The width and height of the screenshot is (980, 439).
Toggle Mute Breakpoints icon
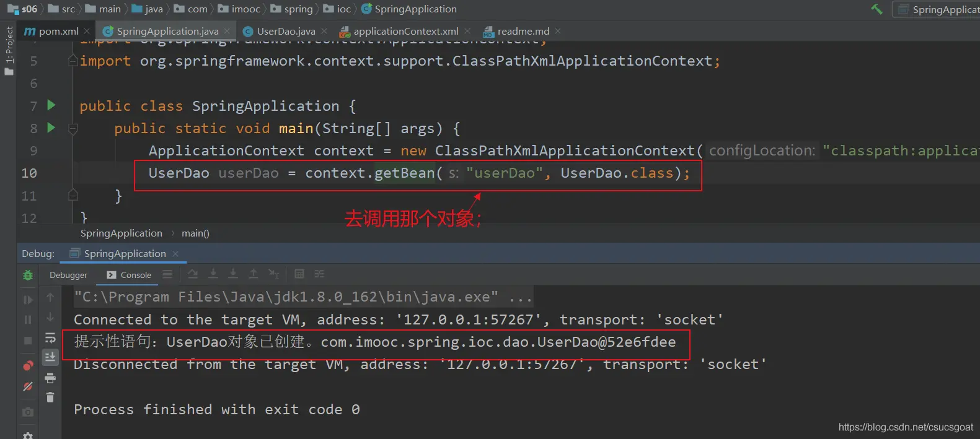pyautogui.click(x=28, y=386)
